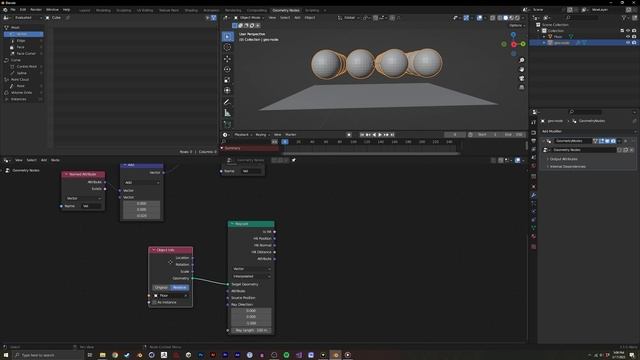Toggle render camera icon for Floor in outliner
Viewport: 640px width, 360px height.
[x=634, y=37]
